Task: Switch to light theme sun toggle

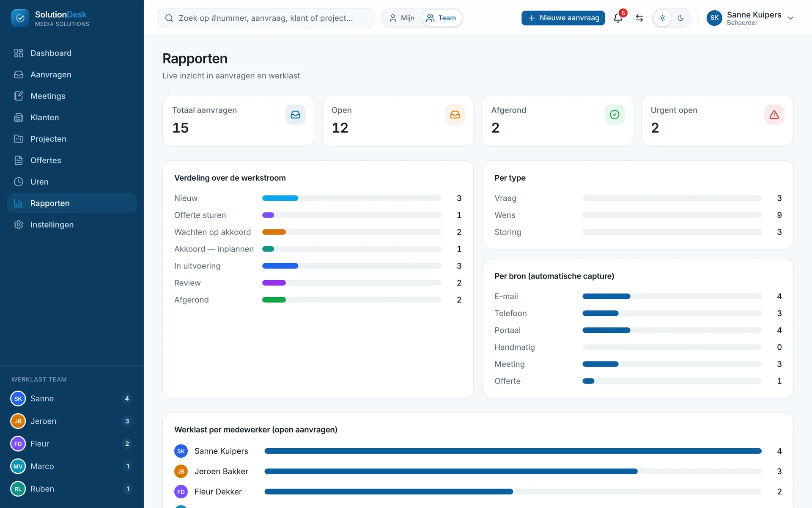Action: (x=663, y=18)
